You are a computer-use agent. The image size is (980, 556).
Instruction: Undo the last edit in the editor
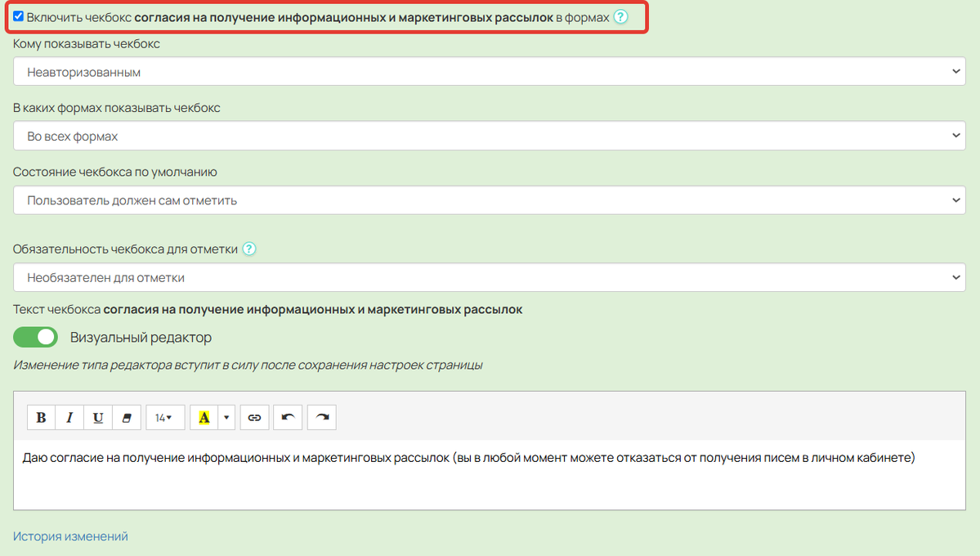coord(288,417)
